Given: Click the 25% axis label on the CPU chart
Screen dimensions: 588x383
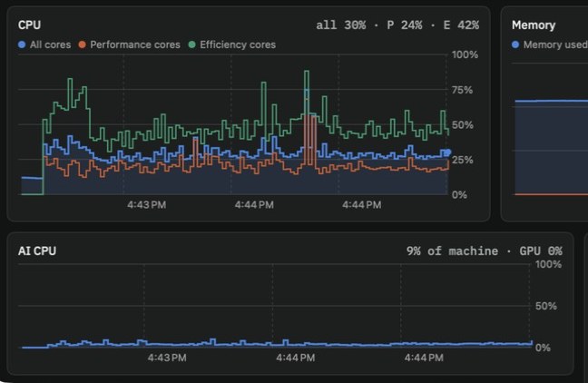Looking at the screenshot, I should [x=462, y=160].
